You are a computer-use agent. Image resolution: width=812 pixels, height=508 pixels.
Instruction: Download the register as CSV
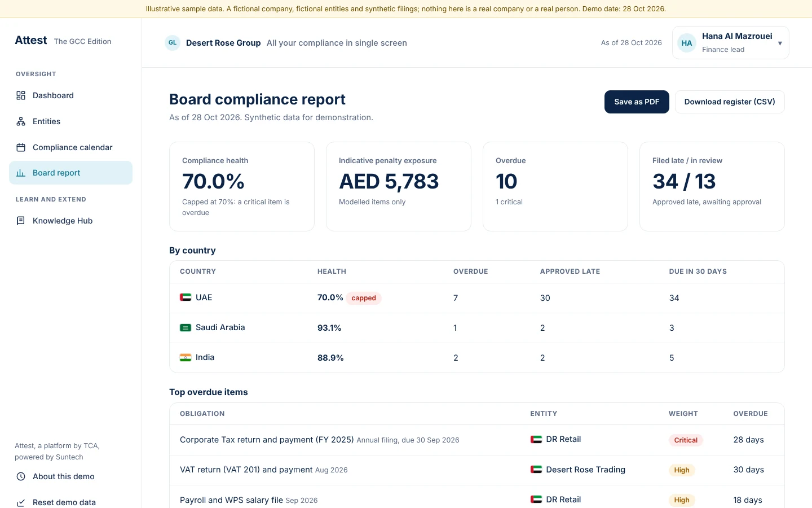pos(730,102)
